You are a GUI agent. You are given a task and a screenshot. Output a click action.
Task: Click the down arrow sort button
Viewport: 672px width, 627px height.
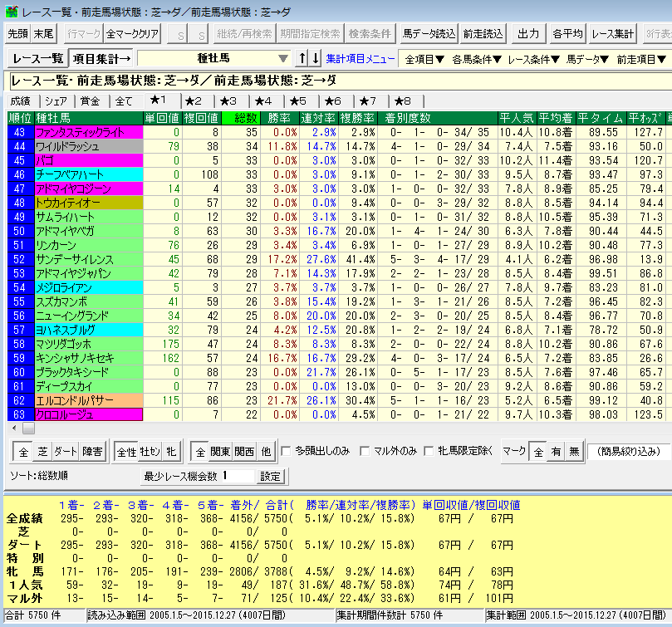pos(316,58)
